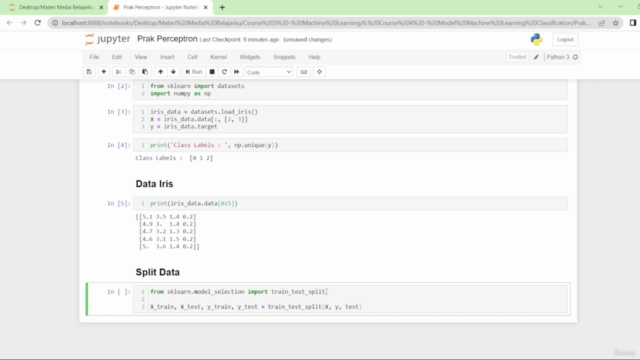
Task: Click the X_train, X_test assignment line
Action: coord(256,307)
